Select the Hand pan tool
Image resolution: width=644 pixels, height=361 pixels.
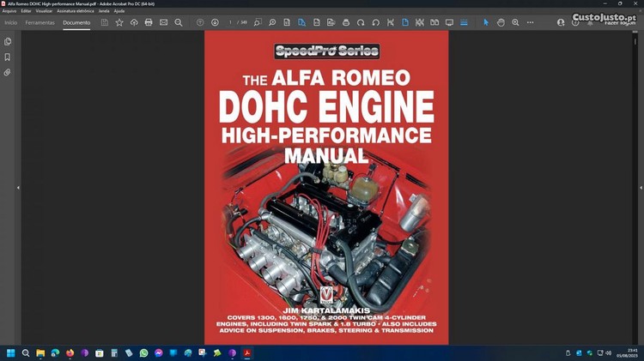(x=501, y=22)
